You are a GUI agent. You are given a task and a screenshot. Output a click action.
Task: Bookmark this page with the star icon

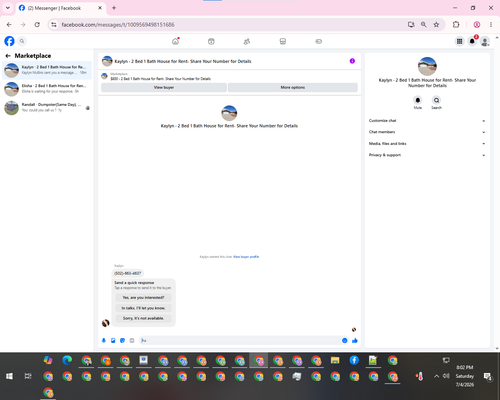pos(436,25)
